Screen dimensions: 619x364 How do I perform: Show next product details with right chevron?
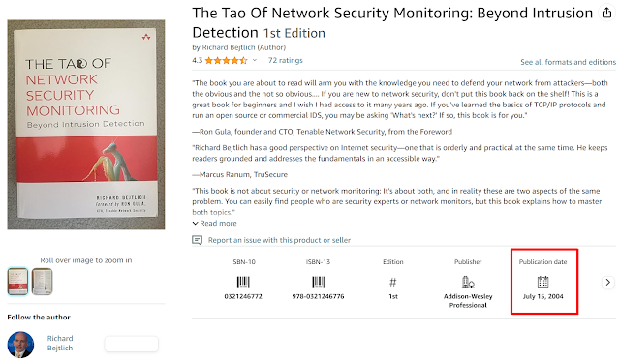608,282
